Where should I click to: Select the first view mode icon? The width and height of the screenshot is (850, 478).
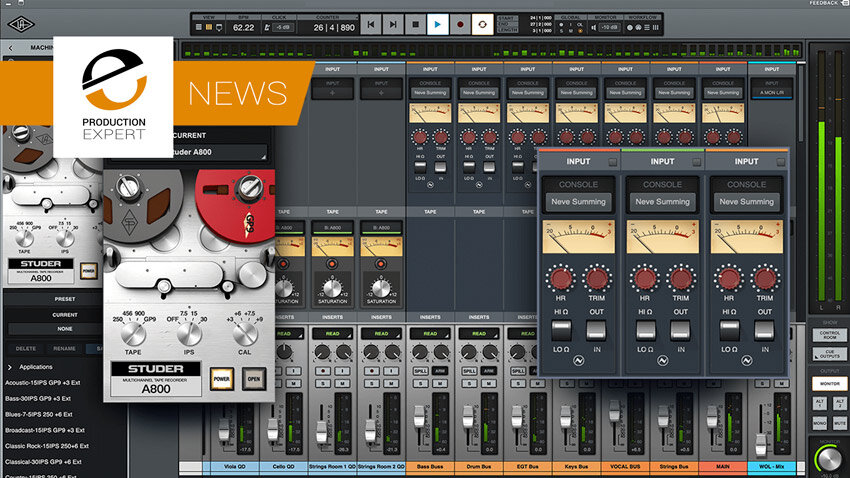198,27
